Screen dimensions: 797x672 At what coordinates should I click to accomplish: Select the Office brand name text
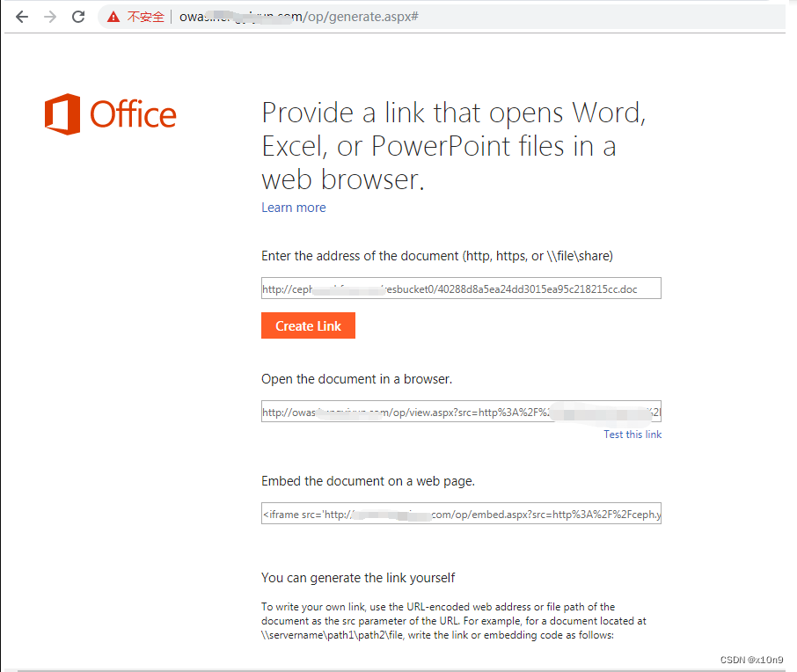pyautogui.click(x=132, y=113)
